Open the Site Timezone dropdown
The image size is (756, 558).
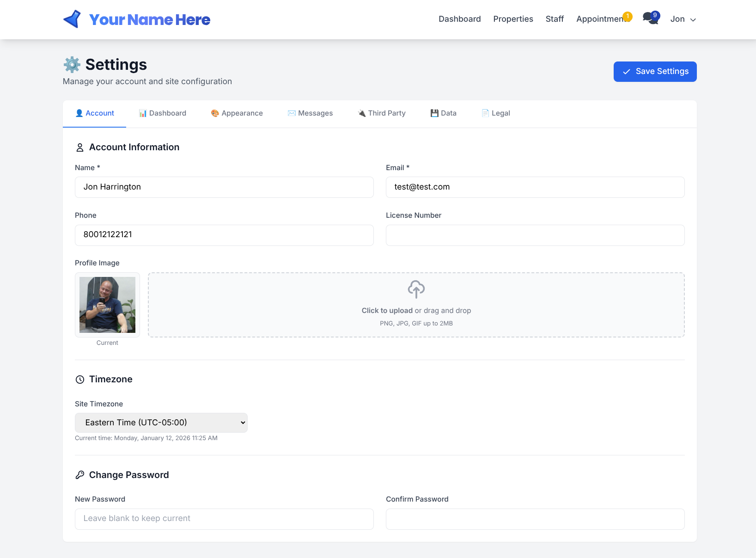click(x=161, y=422)
